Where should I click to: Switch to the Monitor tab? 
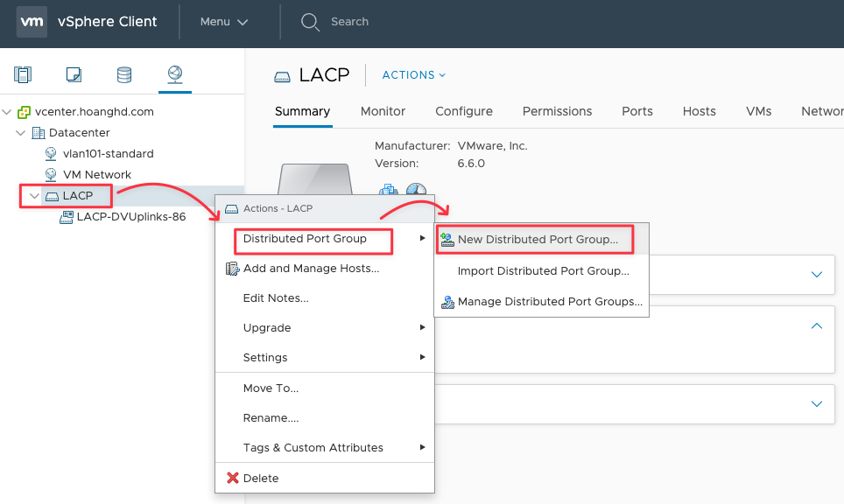383,111
